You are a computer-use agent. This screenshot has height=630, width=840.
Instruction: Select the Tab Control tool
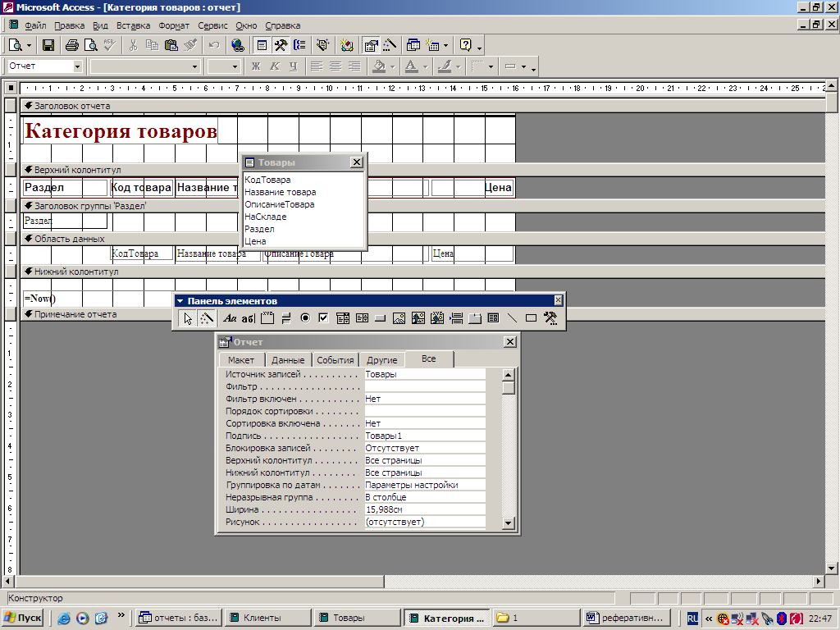click(x=475, y=318)
